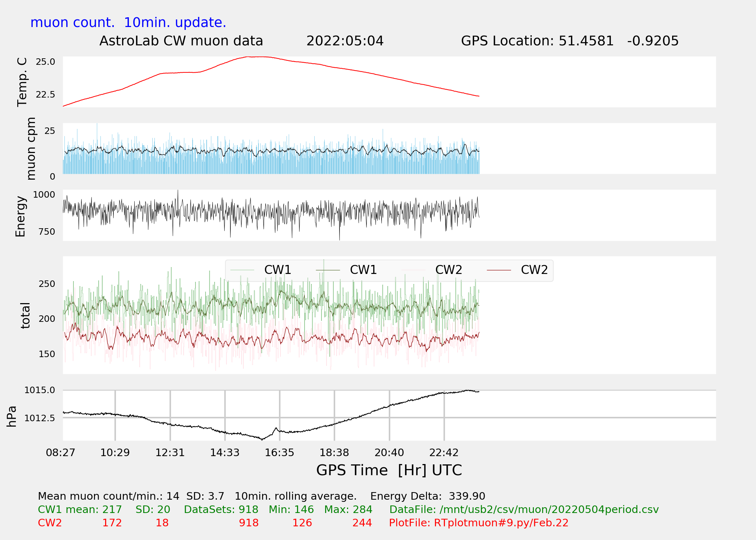Viewport: 756px width, 540px height.
Task: Click the '1015.0' pressure tick label
Action: pos(40,390)
